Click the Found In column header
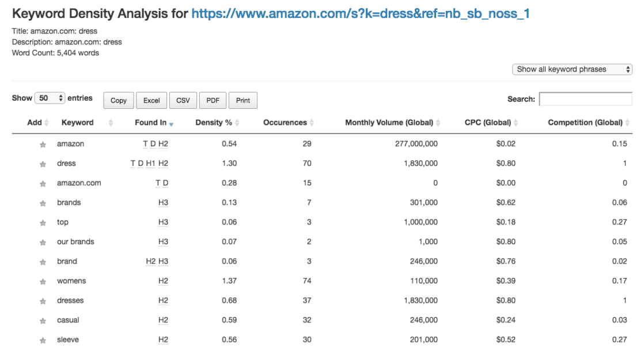644x346 pixels. 151,122
